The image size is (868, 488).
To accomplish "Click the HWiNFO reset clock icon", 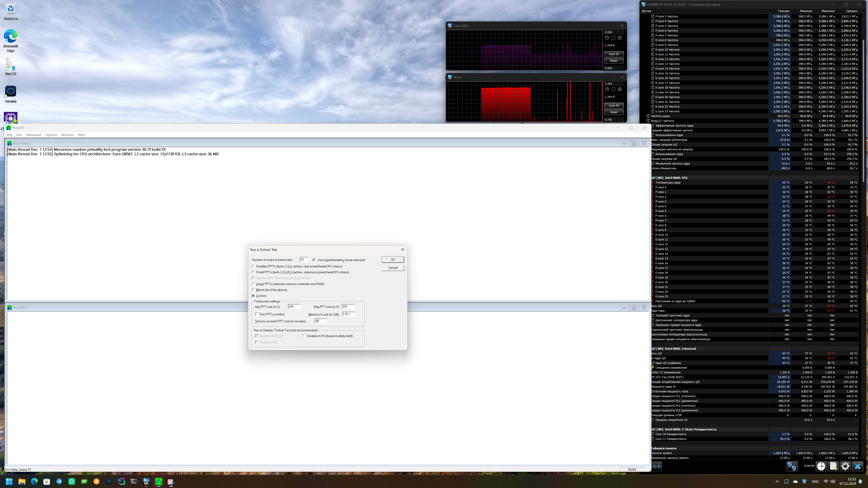I will [821, 466].
